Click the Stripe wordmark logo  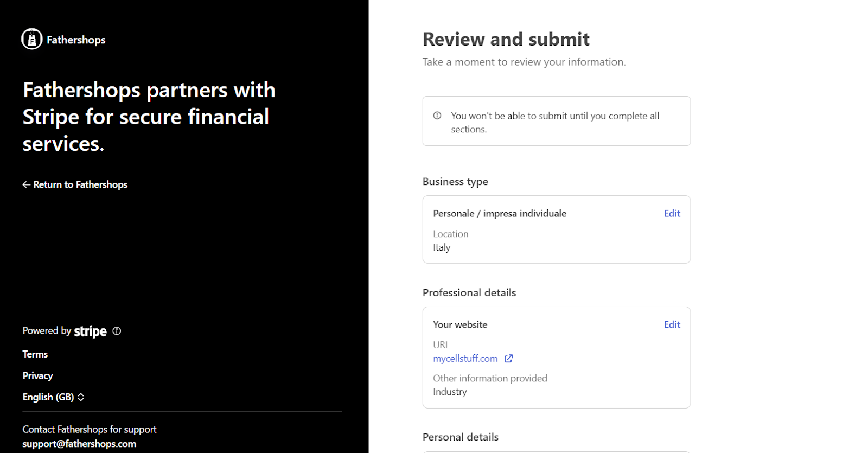90,331
